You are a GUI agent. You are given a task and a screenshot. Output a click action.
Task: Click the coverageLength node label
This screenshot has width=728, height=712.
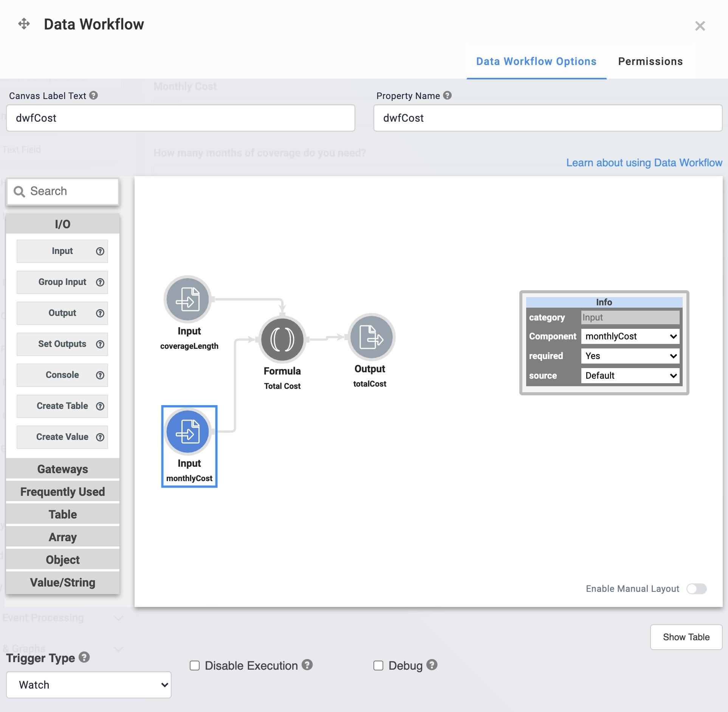click(x=189, y=346)
